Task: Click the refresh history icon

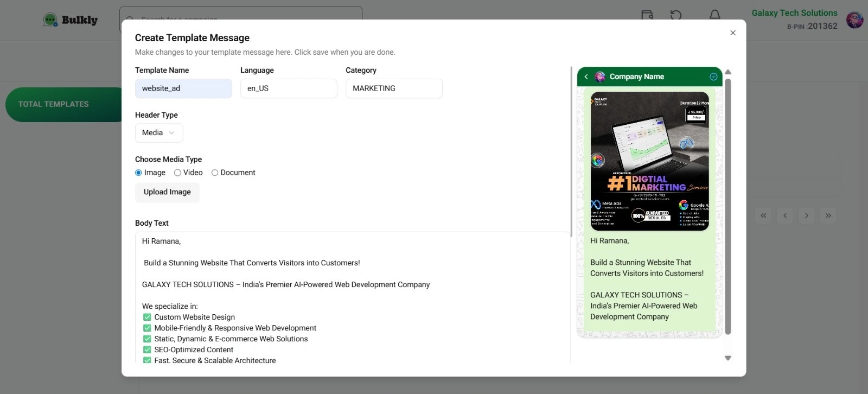Action: [676, 15]
